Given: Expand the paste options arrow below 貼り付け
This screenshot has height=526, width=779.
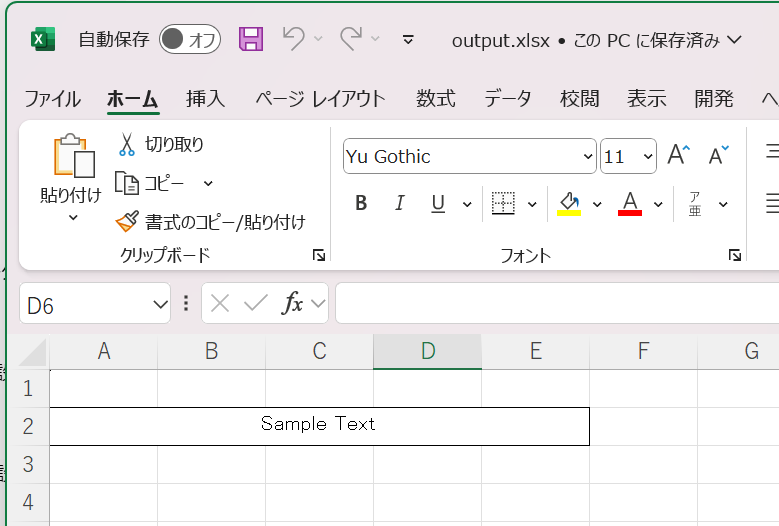Looking at the screenshot, I should (x=73, y=217).
